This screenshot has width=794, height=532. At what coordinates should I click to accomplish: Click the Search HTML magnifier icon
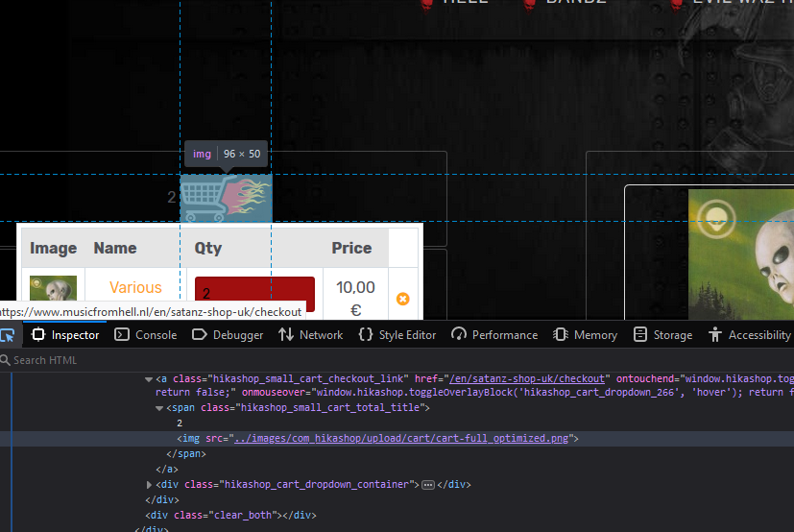click(x=5, y=360)
